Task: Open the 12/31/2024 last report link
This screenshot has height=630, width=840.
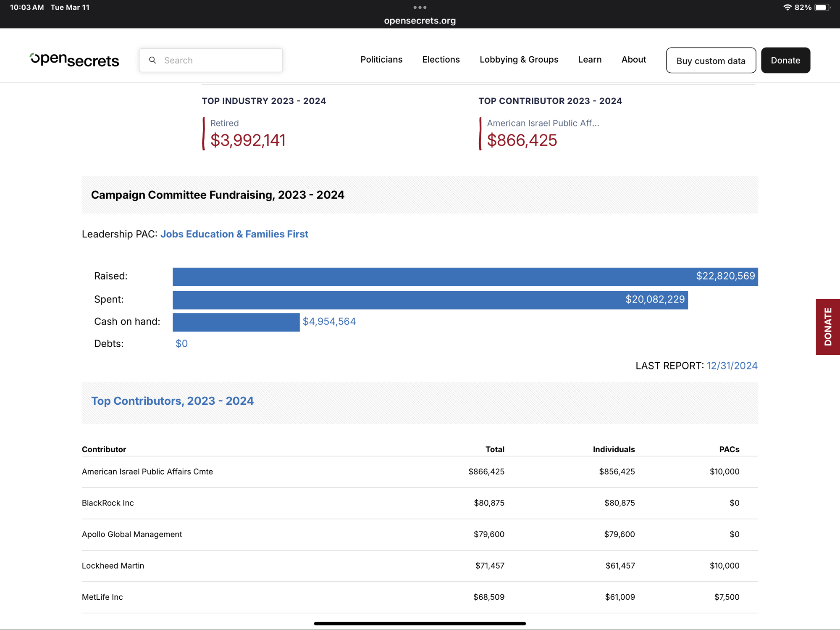Action: pyautogui.click(x=732, y=366)
